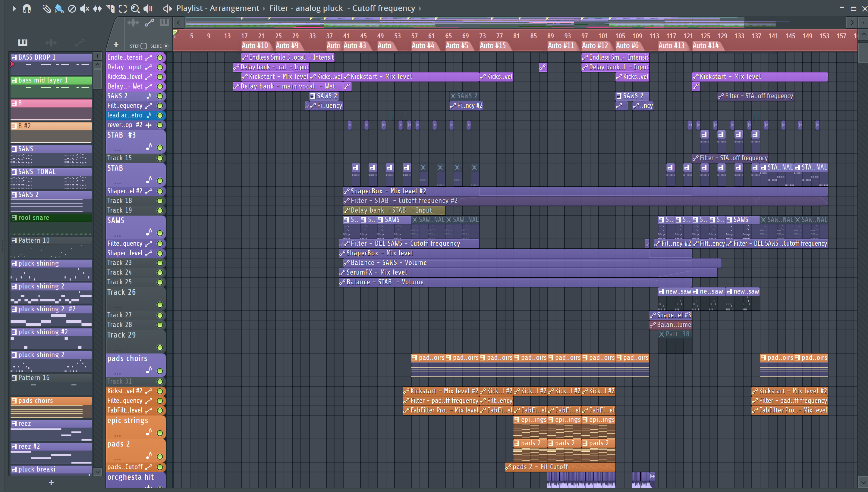
Task: Select the pads 2 track header
Action: coord(136,450)
